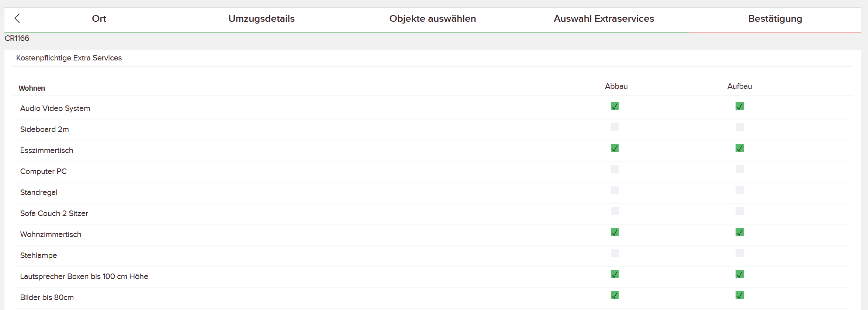The image size is (868, 310).
Task: Toggle Aufbau for Lautsprecher Boxen
Action: pyautogui.click(x=740, y=274)
